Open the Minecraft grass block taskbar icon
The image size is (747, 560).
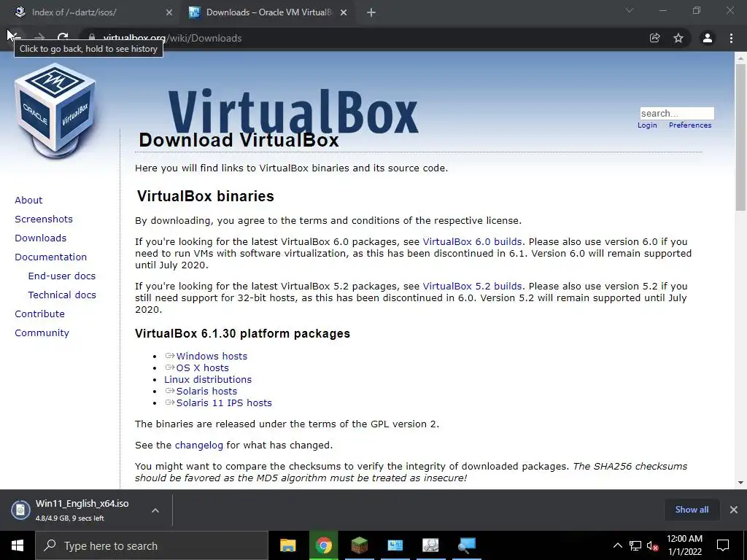[359, 545]
